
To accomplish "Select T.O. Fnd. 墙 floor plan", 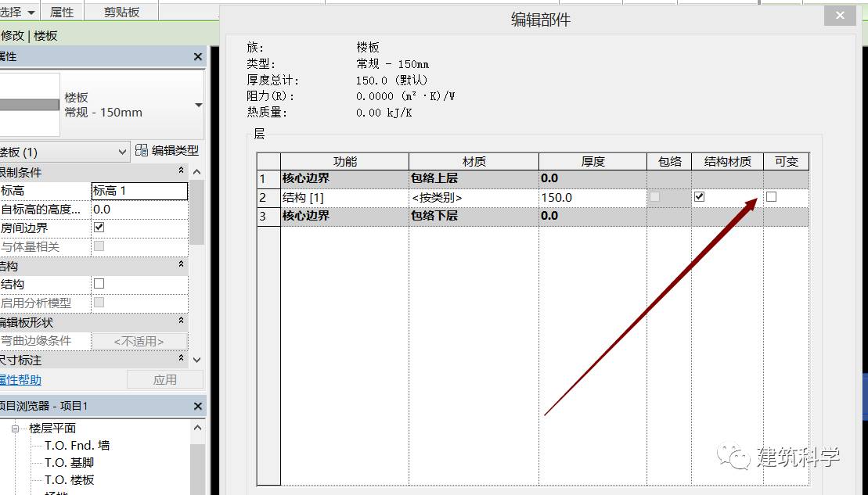I will pyautogui.click(x=77, y=445).
